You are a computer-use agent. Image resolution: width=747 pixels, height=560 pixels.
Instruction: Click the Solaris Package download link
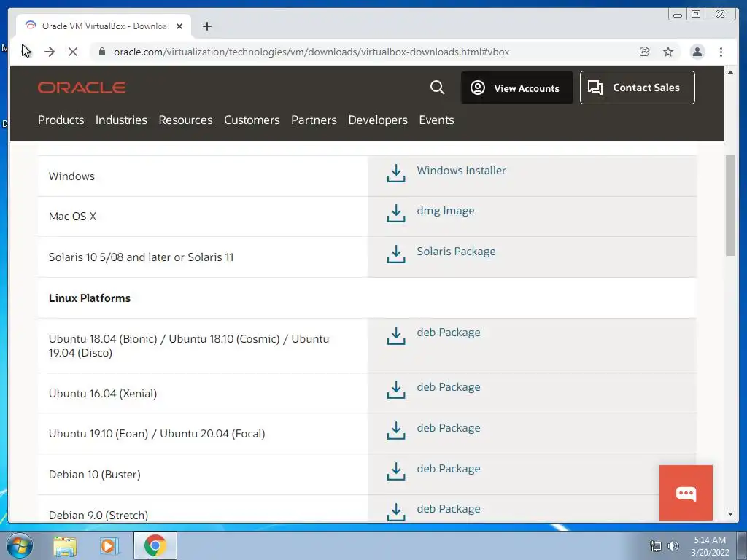pos(456,252)
